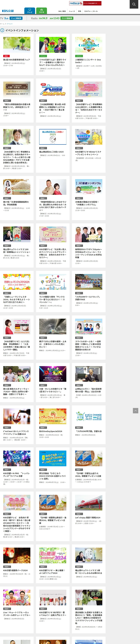Open C'est bon! フランスアペリティフ thumbnail
The image size is (140, 644).
[17, 416]
